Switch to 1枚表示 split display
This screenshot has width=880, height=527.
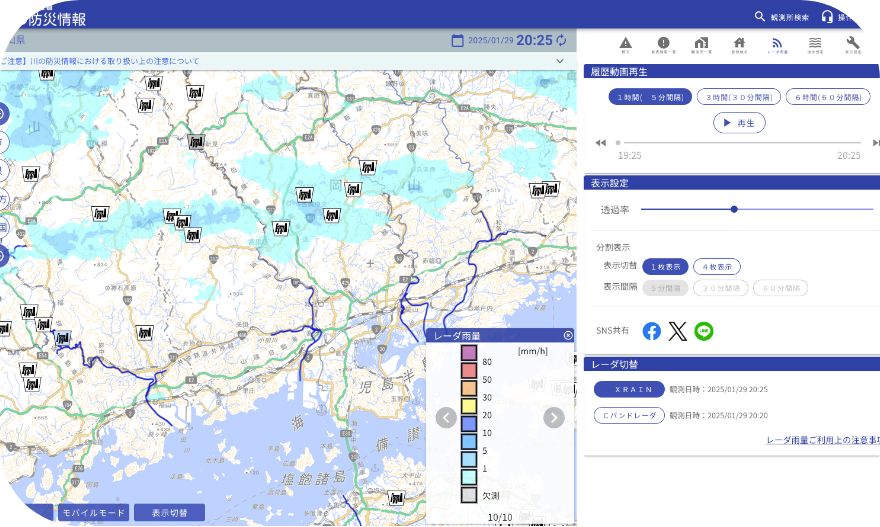pyautogui.click(x=665, y=267)
